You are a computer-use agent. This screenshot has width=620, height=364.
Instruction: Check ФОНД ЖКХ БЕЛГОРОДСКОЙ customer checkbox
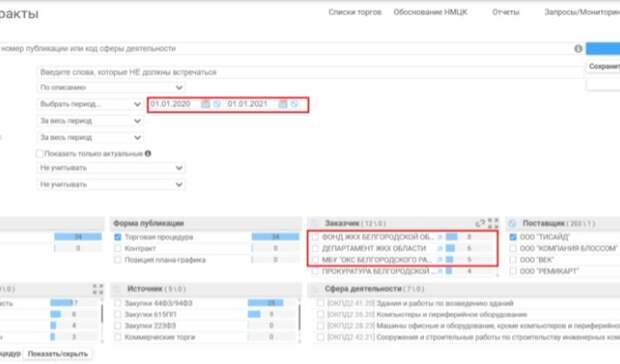point(315,237)
